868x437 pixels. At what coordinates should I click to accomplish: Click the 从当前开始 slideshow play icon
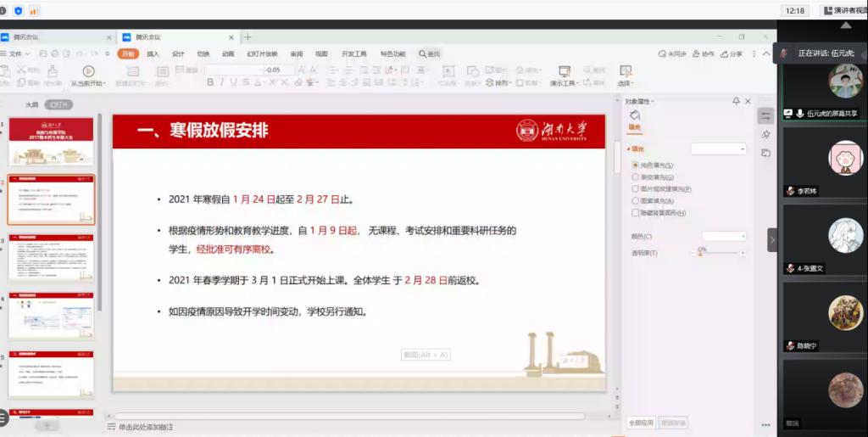click(x=88, y=70)
